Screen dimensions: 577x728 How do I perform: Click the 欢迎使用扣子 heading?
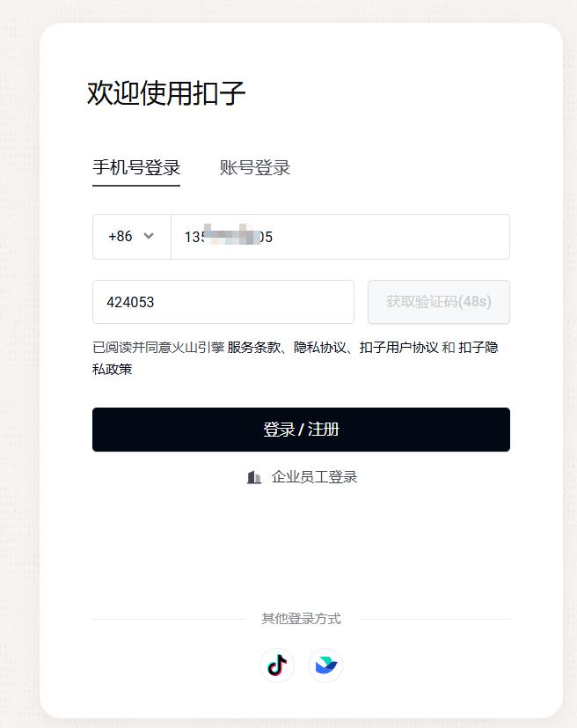click(x=166, y=92)
